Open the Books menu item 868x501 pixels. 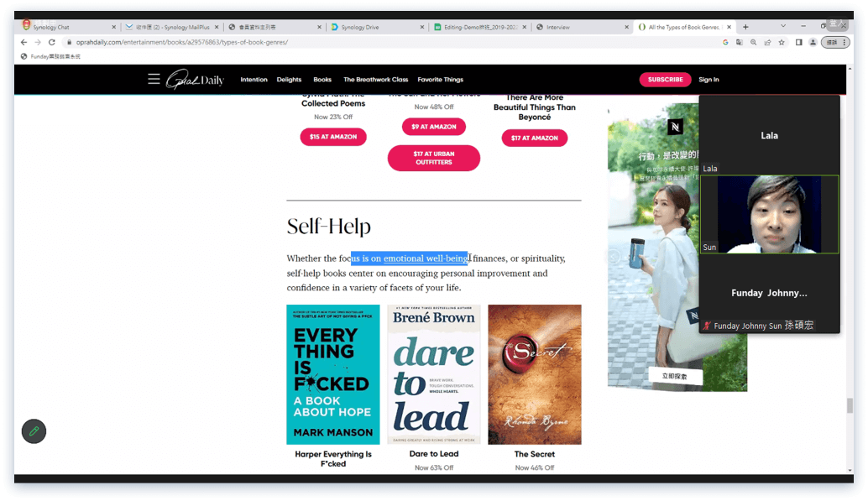322,80
